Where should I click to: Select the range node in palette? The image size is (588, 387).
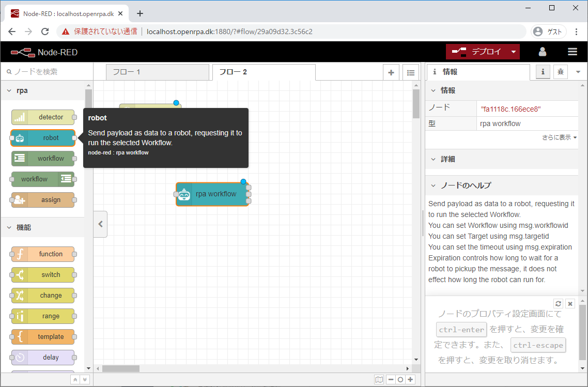tap(43, 316)
